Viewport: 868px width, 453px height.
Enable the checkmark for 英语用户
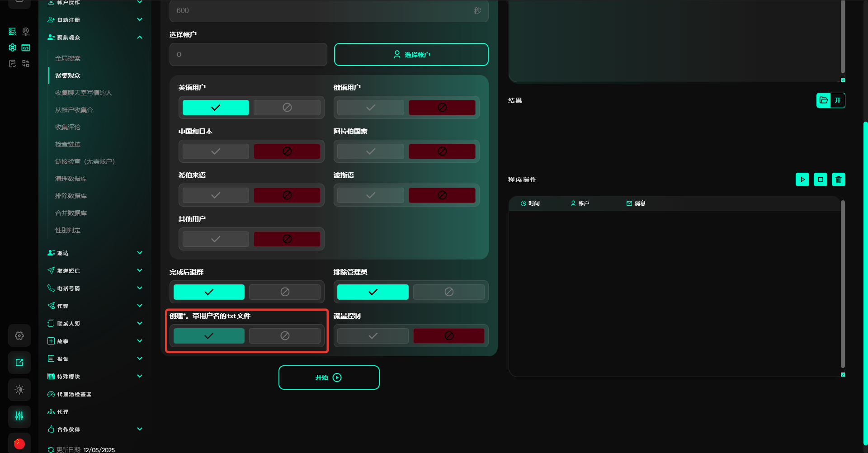tap(216, 108)
